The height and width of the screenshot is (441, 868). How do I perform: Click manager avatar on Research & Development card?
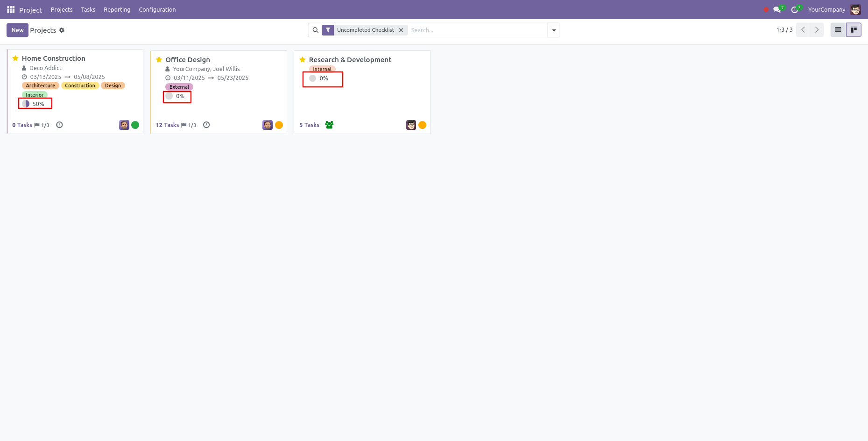[411, 125]
